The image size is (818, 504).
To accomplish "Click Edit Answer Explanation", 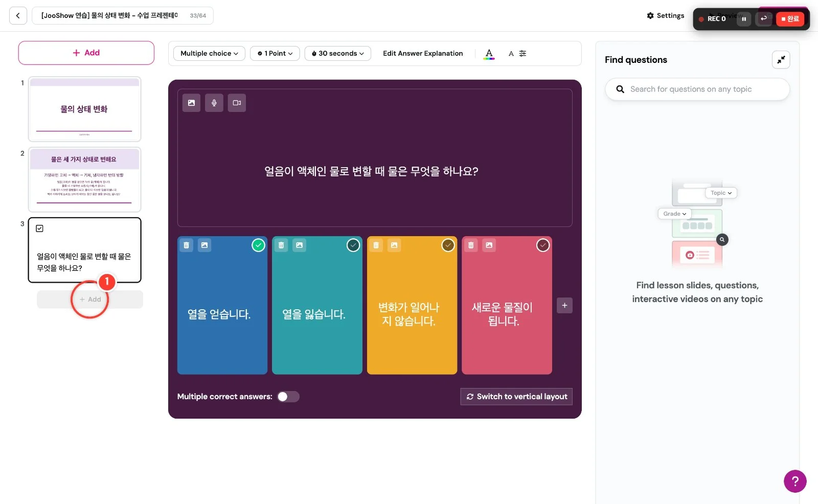I will point(423,53).
